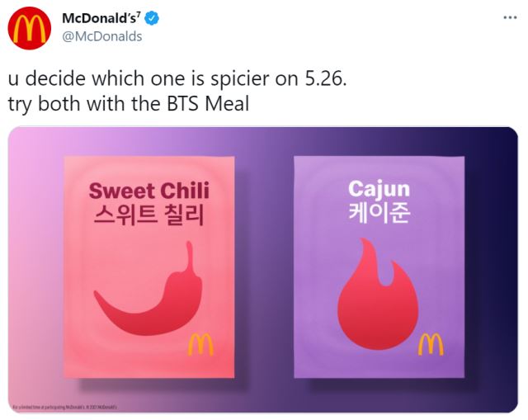
Task: Click the "BTS Meal" words in tweet
Action: (x=208, y=103)
